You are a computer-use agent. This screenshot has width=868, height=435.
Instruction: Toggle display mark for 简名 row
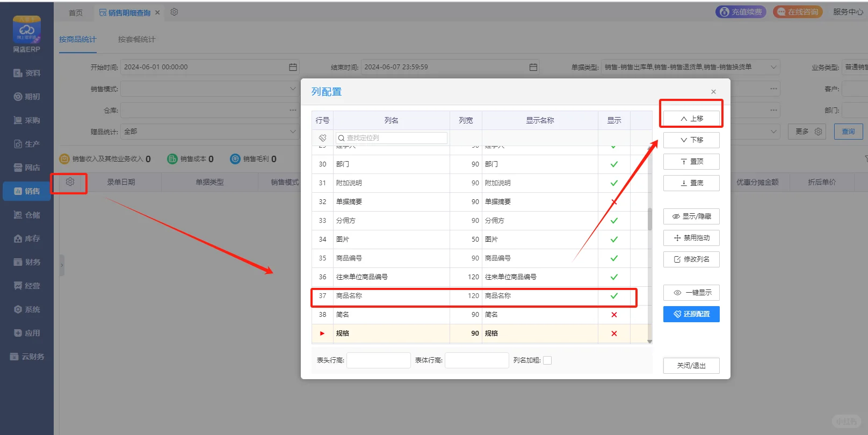(x=614, y=315)
